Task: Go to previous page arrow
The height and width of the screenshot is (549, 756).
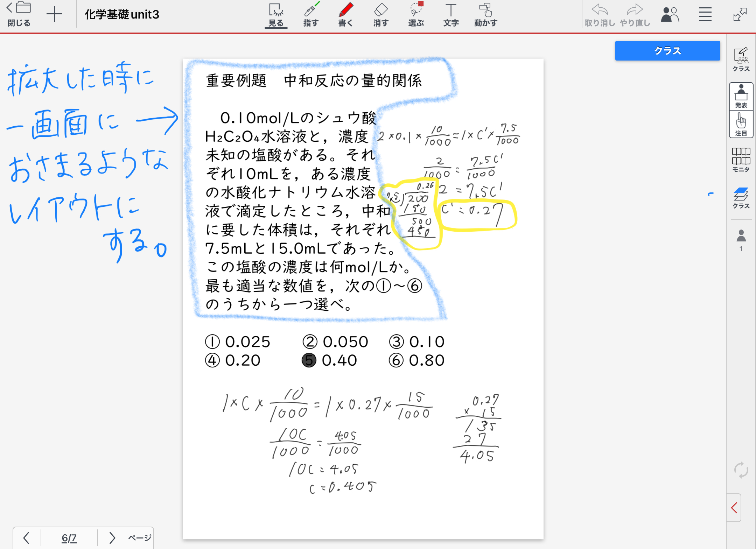Action: pos(26,538)
